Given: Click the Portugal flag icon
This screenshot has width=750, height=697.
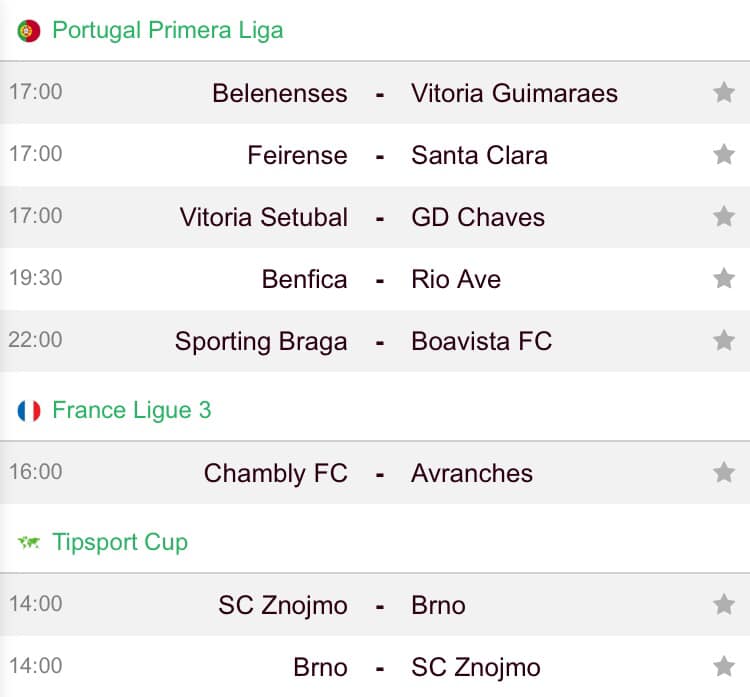Looking at the screenshot, I should point(29,31).
